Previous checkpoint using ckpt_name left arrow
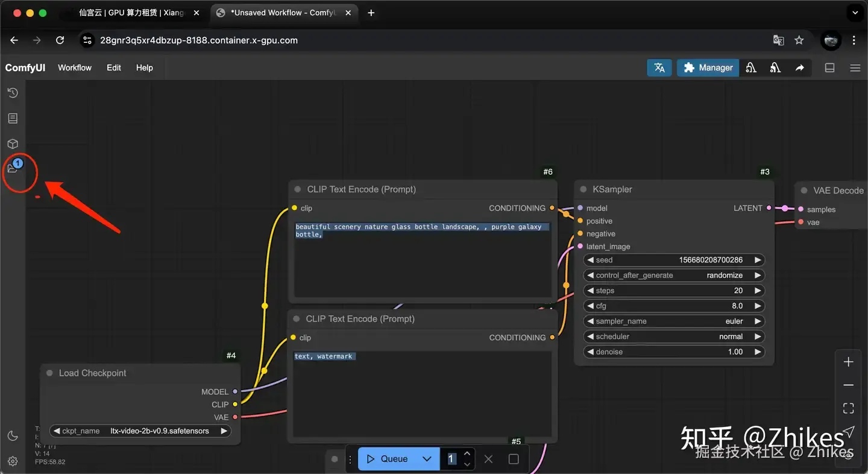868x474 pixels. pos(57,431)
